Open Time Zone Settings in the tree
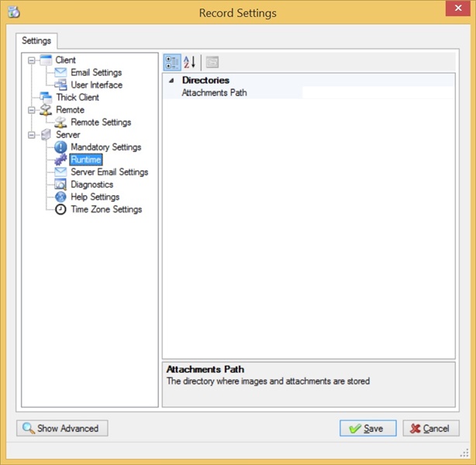The height and width of the screenshot is (465, 476). click(x=106, y=209)
